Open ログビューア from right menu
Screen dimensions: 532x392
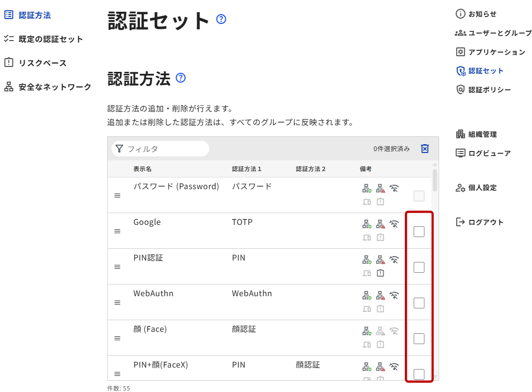[x=489, y=153]
